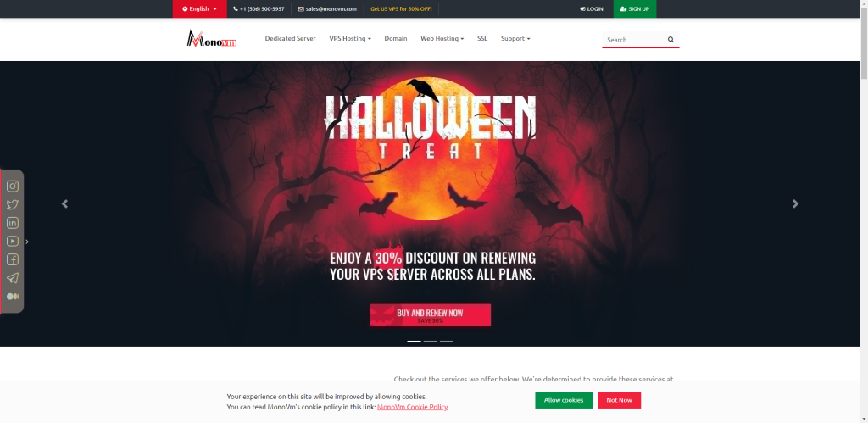Open the Medium icon in social sidebar
Screen dimensions: 868x423
[x=12, y=297]
